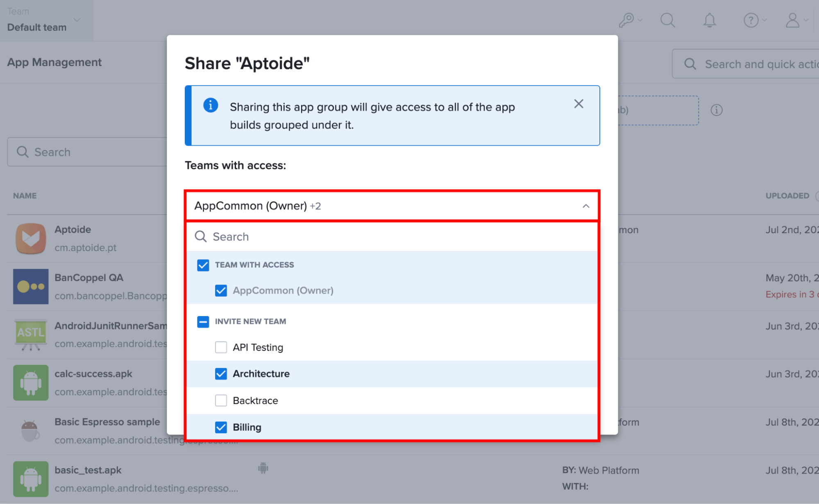Click the BanCoppel QA app icon
The image size is (819, 504).
(31, 287)
